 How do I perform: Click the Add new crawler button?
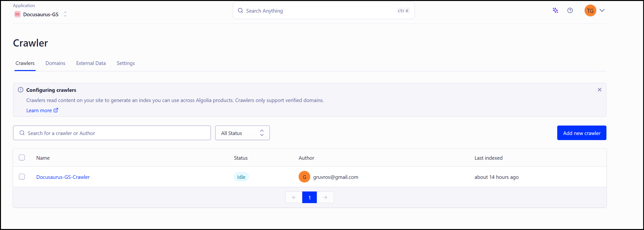(x=581, y=133)
